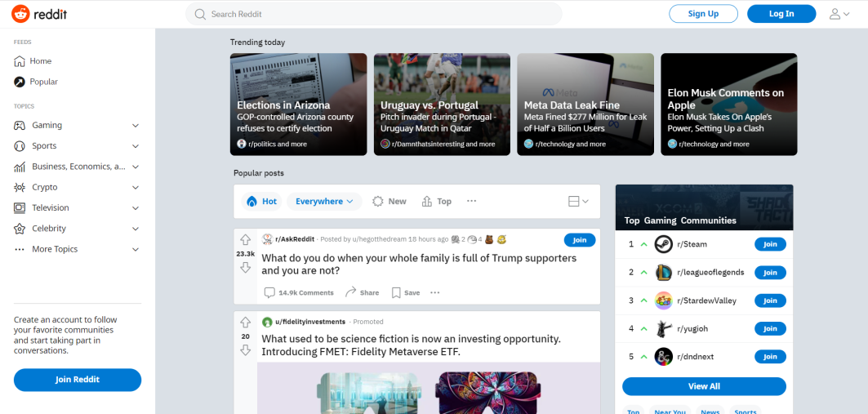Upvote the fidelityinvestments promoted post

coord(245,322)
